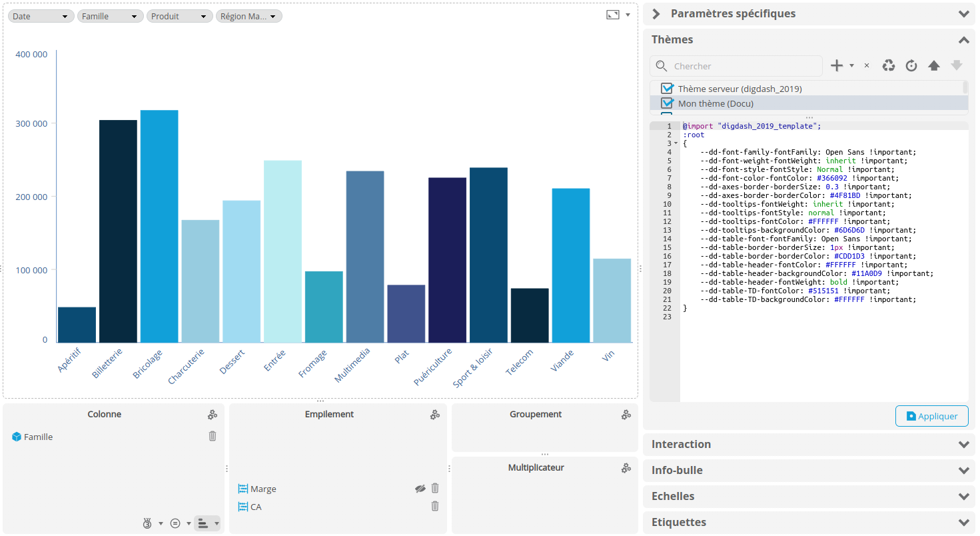Click the Appliquer button
The width and height of the screenshot is (980, 536).
point(931,416)
